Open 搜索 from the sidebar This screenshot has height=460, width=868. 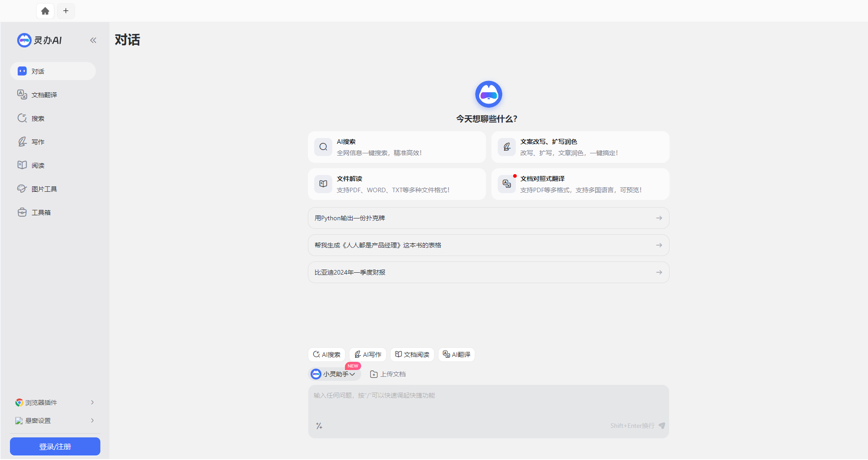[x=53, y=118]
